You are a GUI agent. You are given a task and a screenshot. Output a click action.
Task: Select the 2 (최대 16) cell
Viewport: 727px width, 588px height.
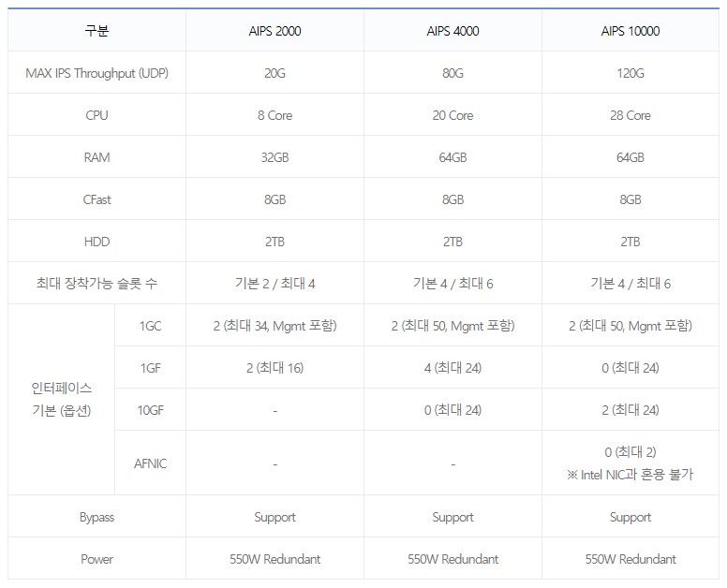[x=274, y=368]
